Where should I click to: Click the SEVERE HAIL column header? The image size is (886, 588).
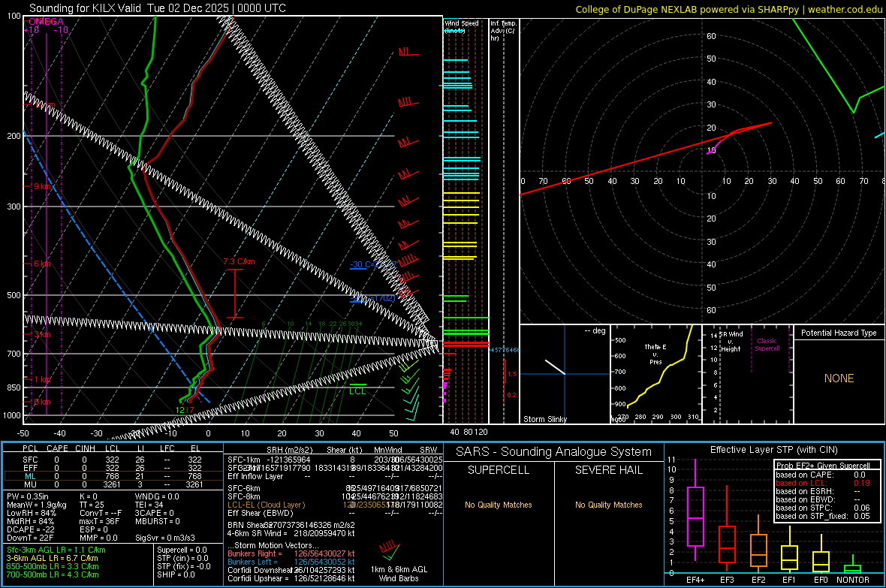point(609,470)
